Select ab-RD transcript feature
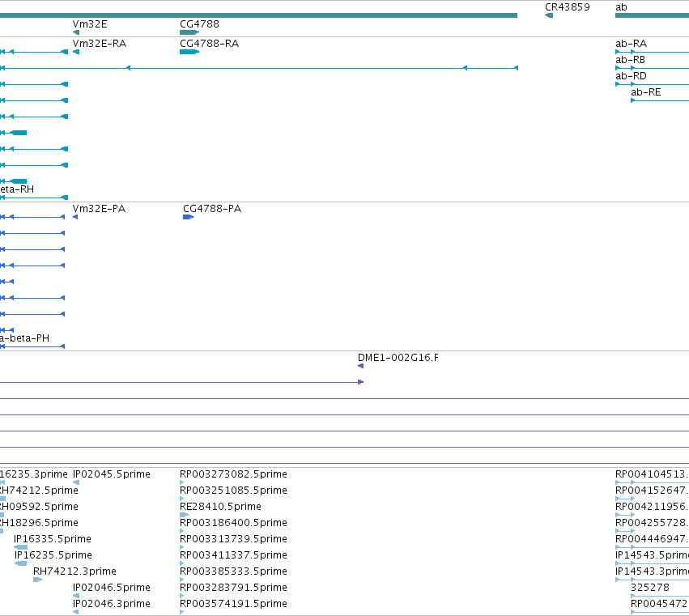This screenshot has height=616, width=689. coord(652,84)
